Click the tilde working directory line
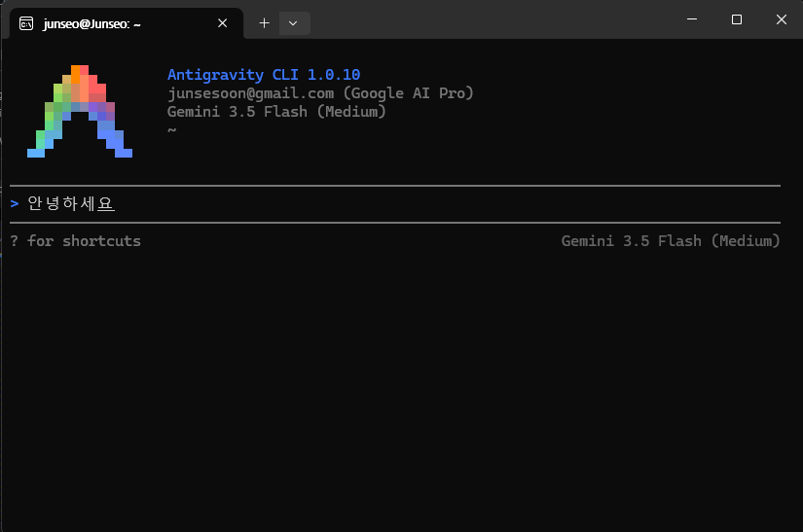This screenshot has width=803, height=532. coord(172,130)
